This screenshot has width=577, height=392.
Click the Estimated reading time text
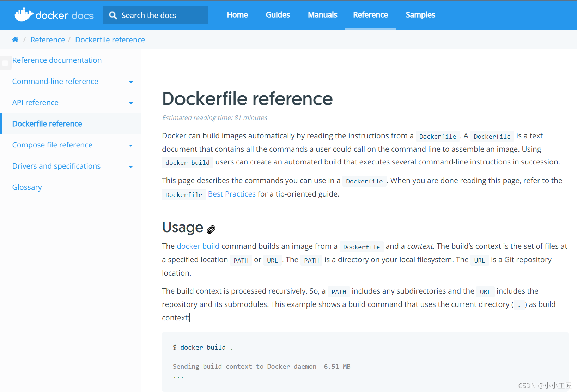point(214,118)
